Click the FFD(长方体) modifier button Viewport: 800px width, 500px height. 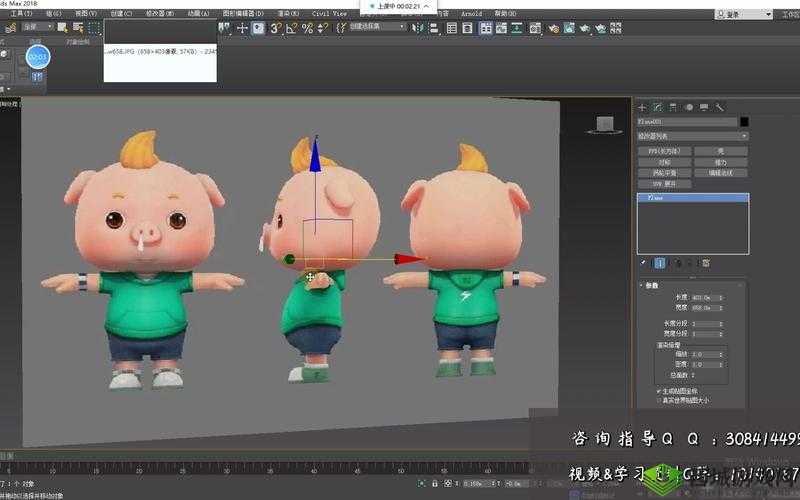tap(664, 151)
